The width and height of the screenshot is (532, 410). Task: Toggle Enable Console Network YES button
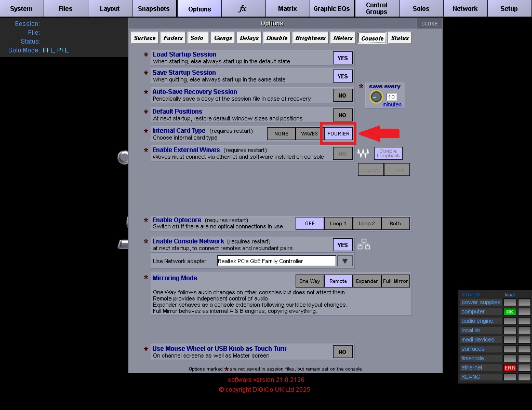click(343, 244)
